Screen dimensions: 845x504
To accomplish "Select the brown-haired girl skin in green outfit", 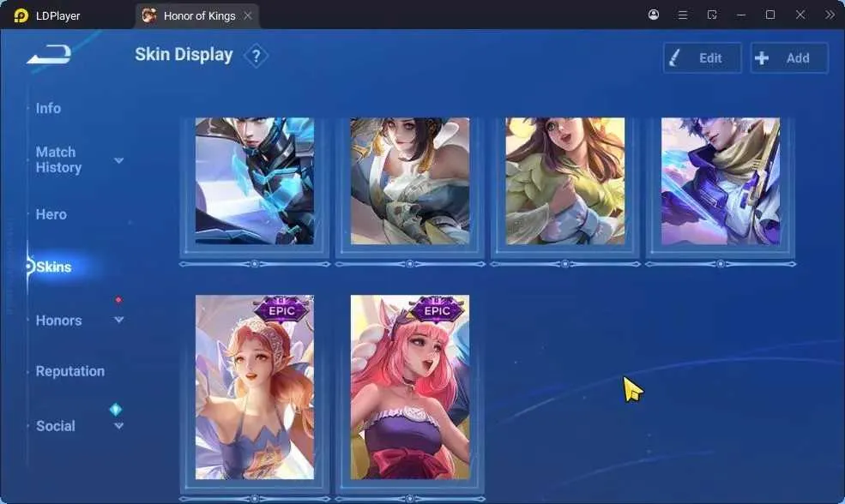I will click(564, 181).
